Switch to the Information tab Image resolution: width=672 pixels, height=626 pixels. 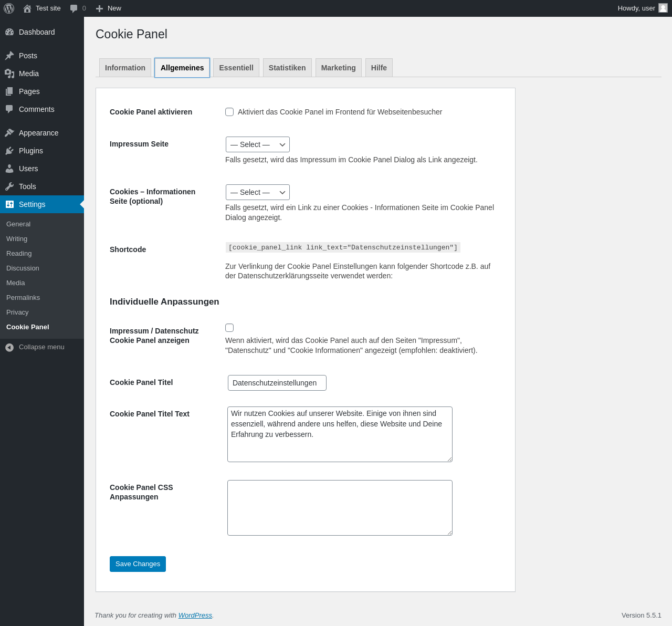tap(125, 68)
